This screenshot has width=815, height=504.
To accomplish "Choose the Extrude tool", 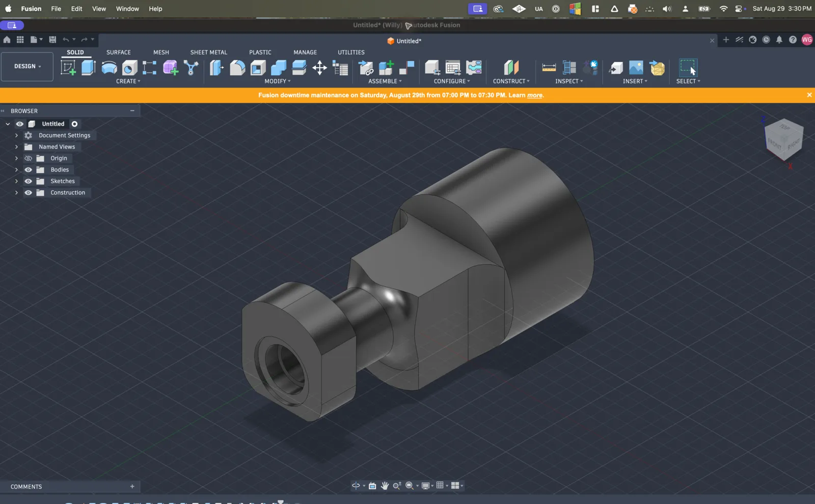I will pos(89,67).
